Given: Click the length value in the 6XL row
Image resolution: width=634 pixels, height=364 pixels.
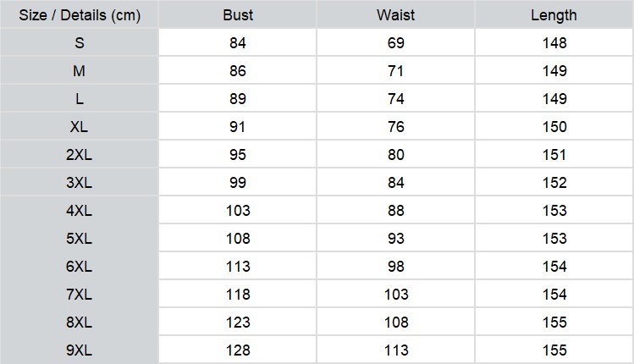Looking at the screenshot, I should point(554,266).
